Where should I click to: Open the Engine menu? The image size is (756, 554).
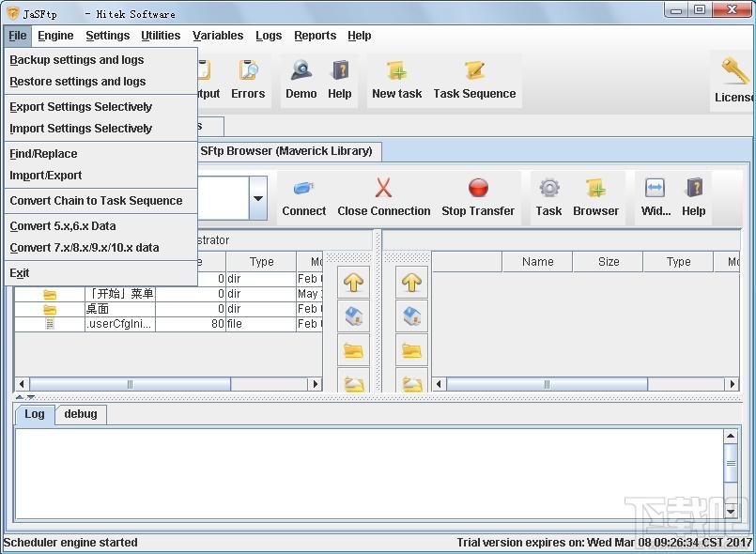(x=55, y=36)
